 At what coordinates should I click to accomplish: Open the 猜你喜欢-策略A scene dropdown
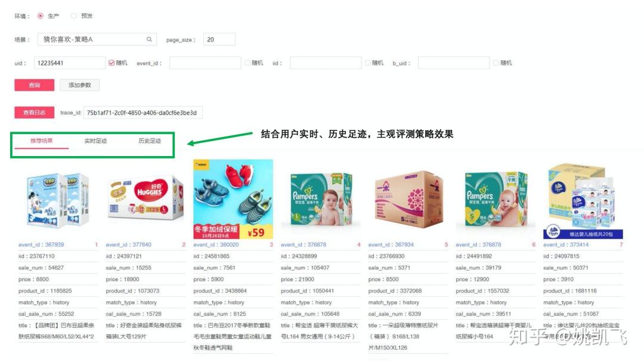[97, 39]
